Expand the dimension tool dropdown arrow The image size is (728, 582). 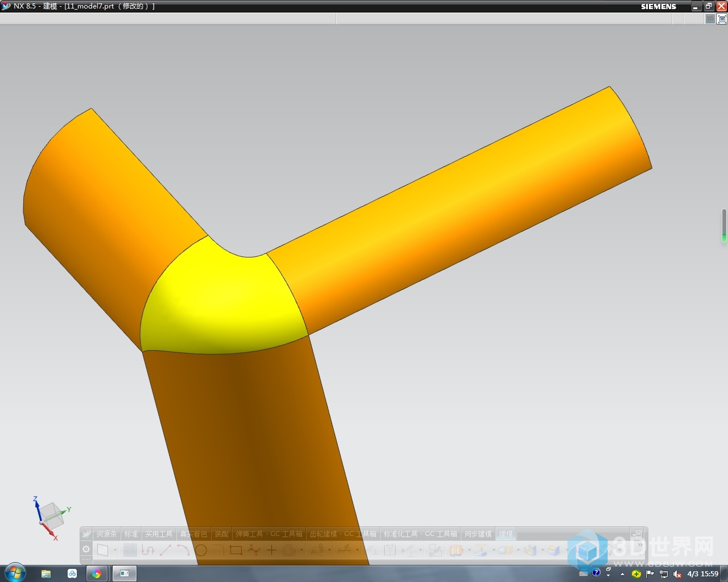pos(357,550)
